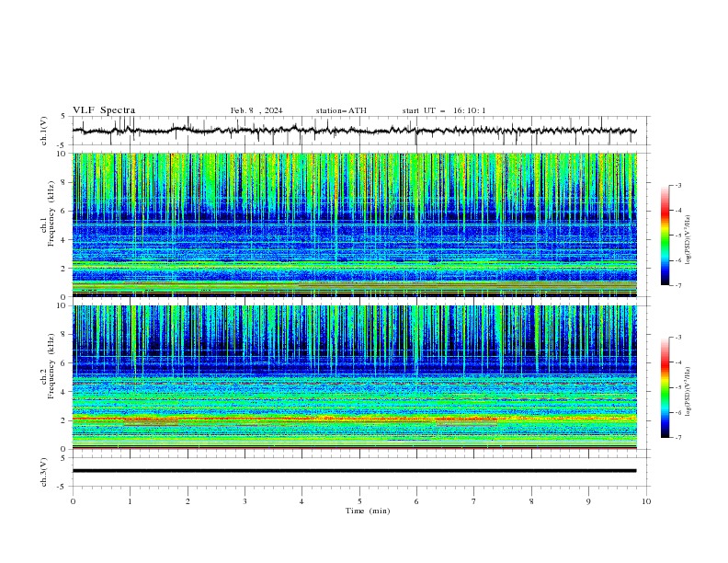This screenshot has width=728, height=563.
Task: Click the '-5' tick on the lower colorbar
Action: coord(678,387)
